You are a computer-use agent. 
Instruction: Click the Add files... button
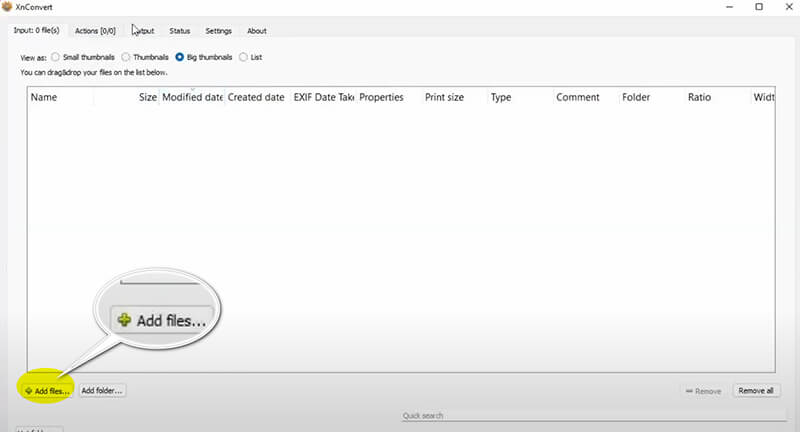pos(47,391)
